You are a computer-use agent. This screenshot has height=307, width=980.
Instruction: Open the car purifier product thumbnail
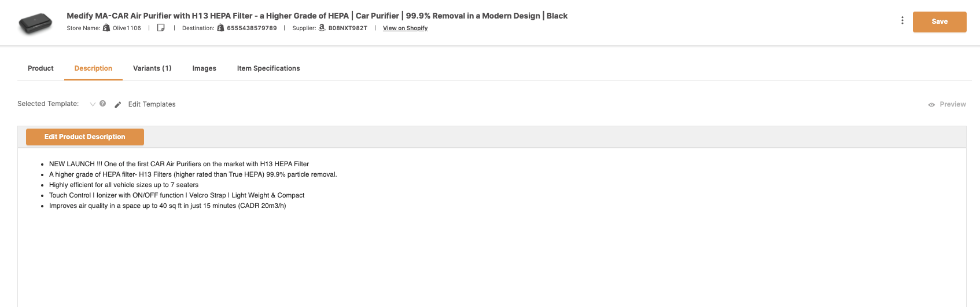pos(36,23)
